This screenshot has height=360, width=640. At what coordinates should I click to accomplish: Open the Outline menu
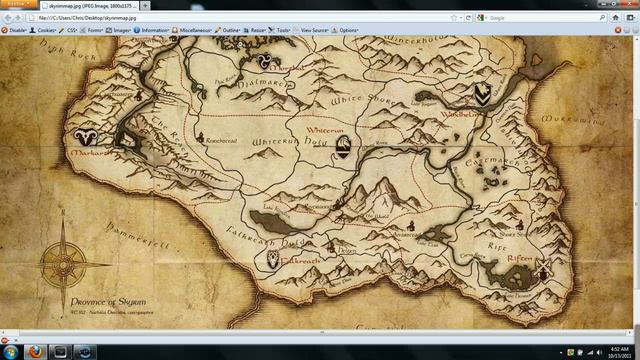point(228,30)
